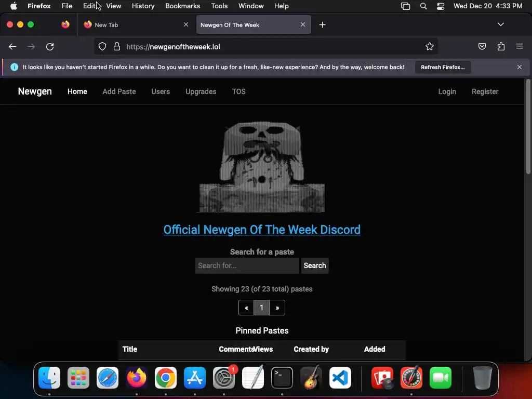532x399 pixels.
Task: Go to the Add Paste page
Action: coord(119,91)
